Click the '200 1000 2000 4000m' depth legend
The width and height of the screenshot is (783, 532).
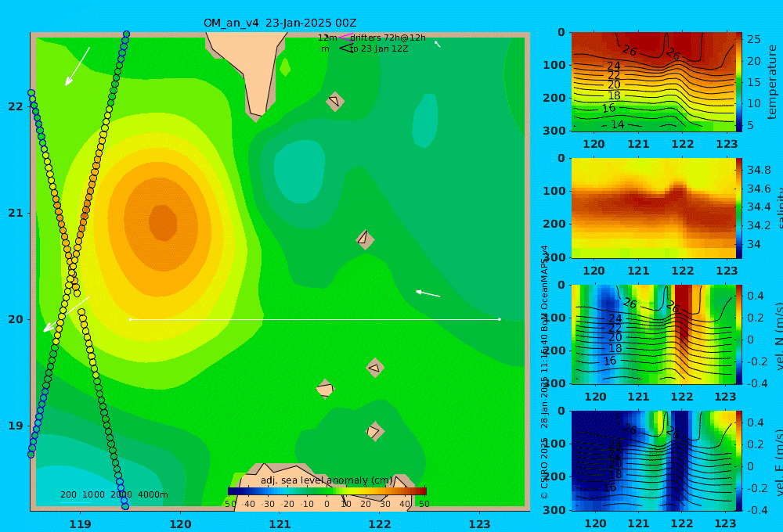(x=114, y=494)
